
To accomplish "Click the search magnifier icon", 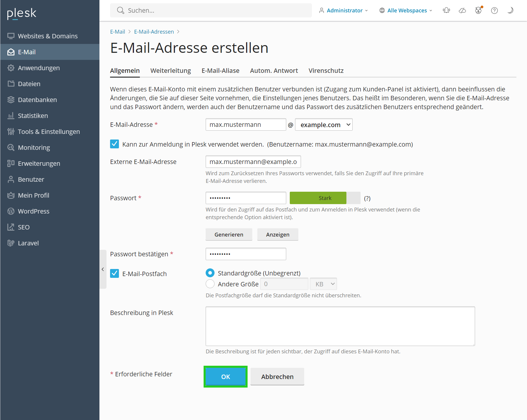I will click(120, 11).
